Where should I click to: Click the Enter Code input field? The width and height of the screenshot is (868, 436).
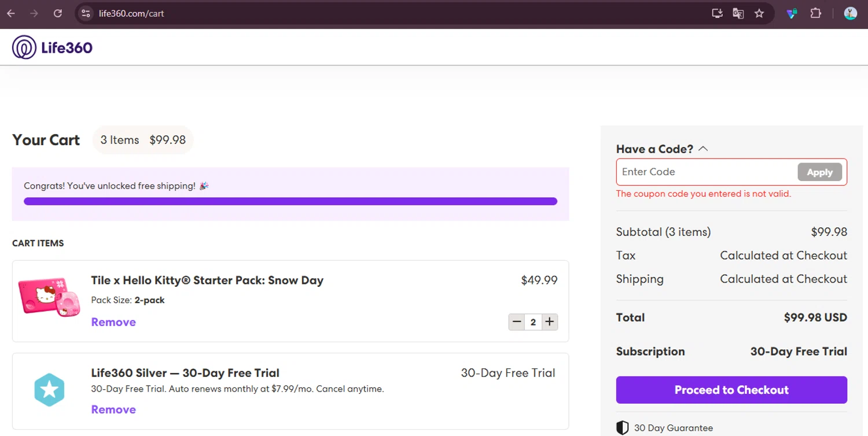(x=707, y=172)
